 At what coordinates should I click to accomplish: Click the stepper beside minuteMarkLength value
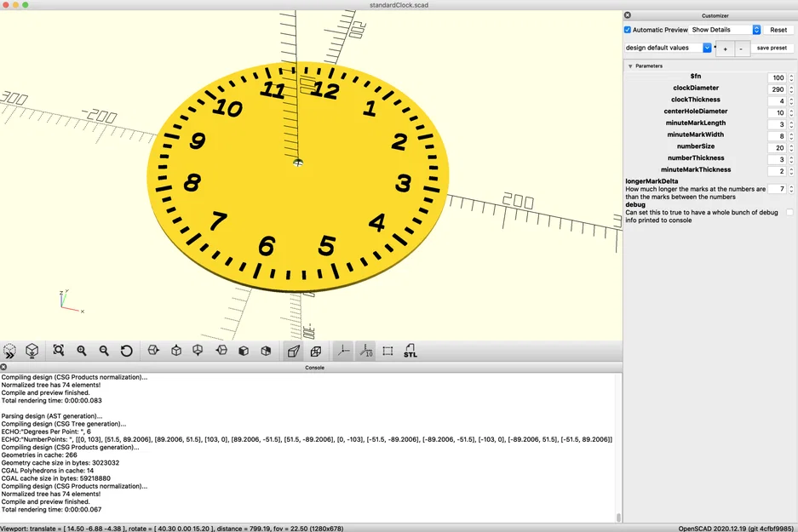[x=791, y=124]
